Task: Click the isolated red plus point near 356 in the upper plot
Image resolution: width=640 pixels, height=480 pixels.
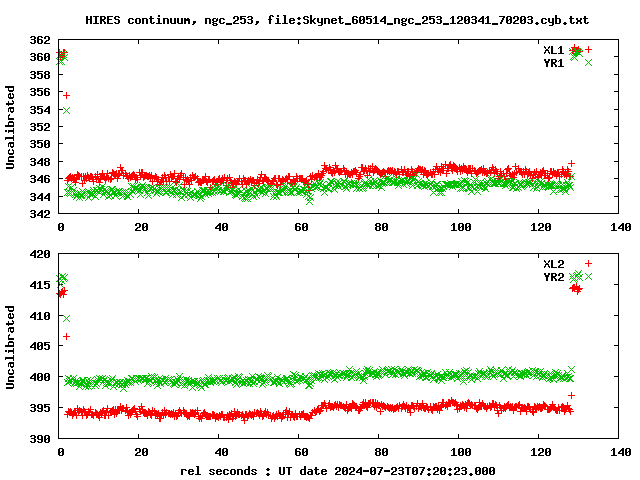Action: [x=66, y=96]
